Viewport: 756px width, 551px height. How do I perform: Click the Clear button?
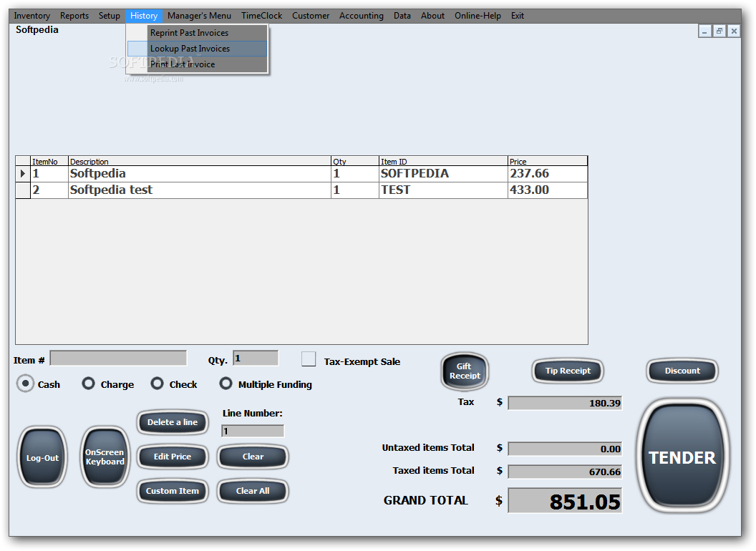[x=253, y=457]
